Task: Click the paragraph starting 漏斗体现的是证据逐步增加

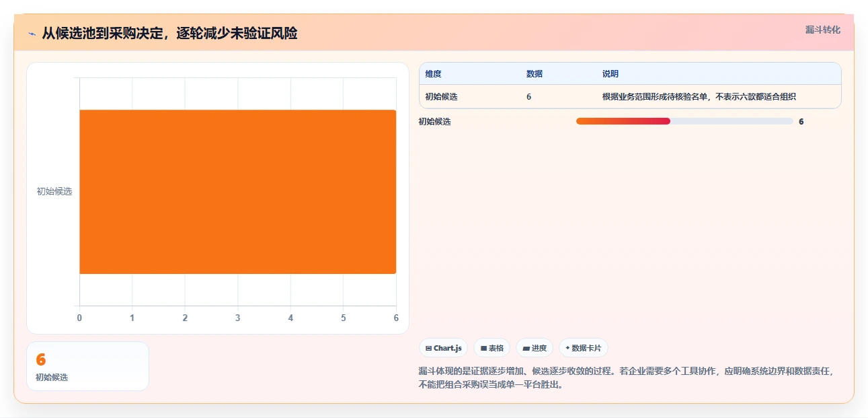Action: 626,378
